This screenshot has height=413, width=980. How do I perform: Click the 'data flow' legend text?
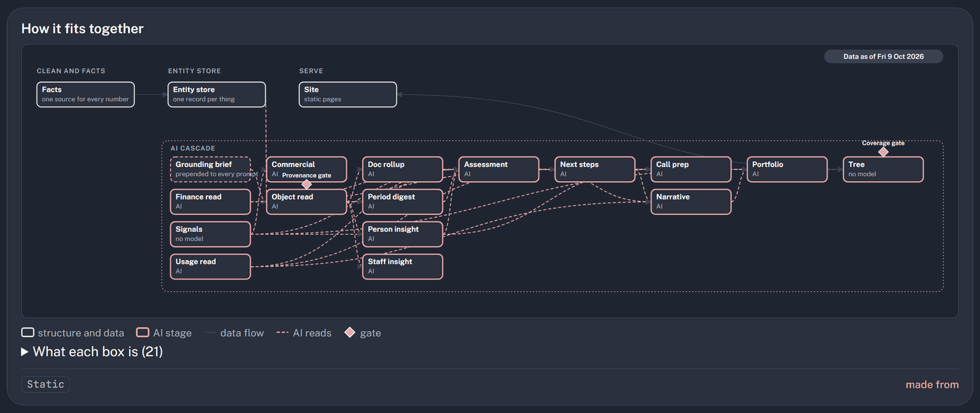click(x=242, y=333)
